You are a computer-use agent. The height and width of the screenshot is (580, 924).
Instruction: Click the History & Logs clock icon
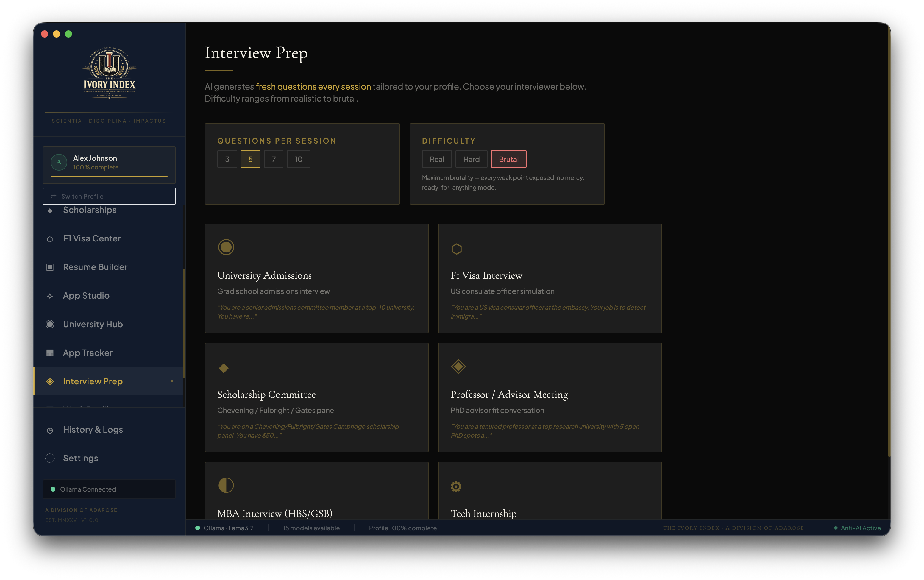[x=50, y=431]
